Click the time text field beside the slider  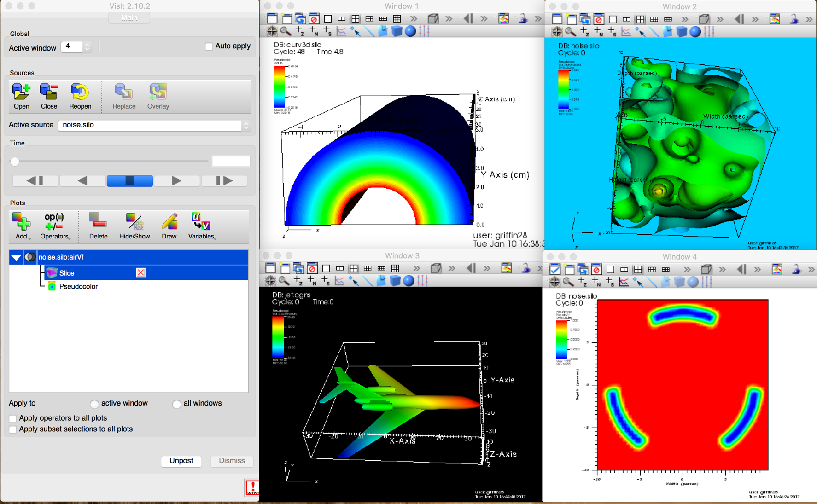click(x=231, y=162)
